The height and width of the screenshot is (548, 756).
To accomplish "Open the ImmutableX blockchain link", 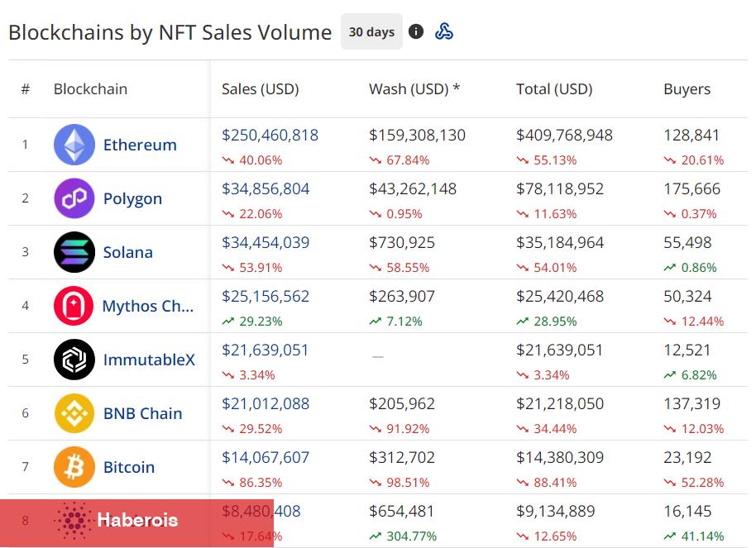I will (149, 360).
